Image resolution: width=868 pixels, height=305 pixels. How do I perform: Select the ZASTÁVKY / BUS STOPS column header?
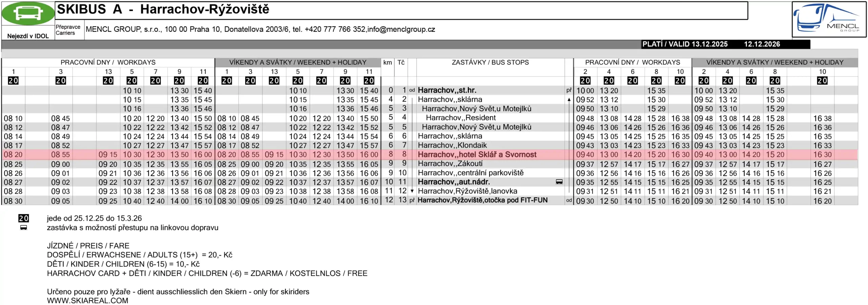click(490, 62)
